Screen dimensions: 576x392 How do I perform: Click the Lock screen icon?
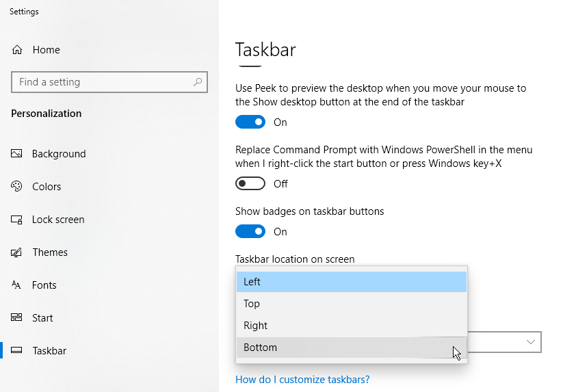click(16, 220)
